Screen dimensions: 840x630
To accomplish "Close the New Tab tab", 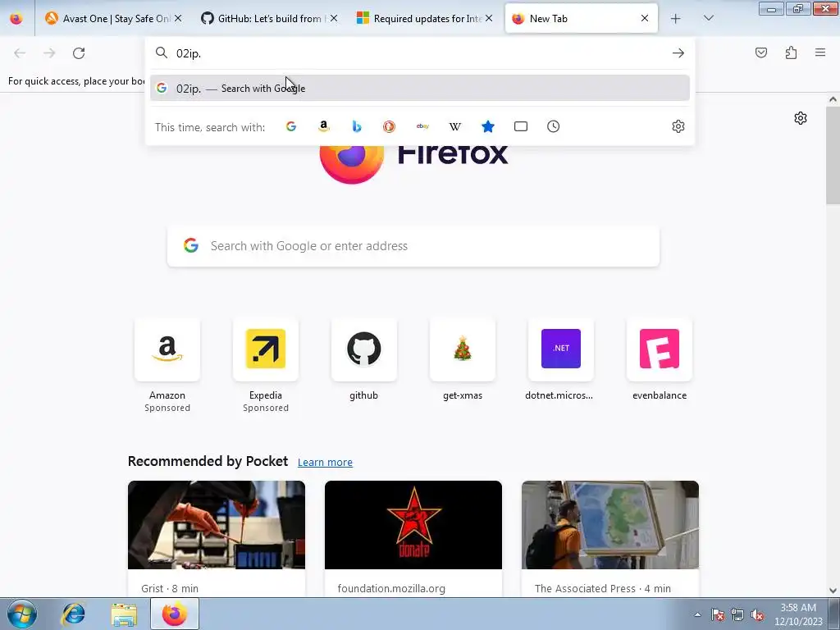I will [645, 18].
